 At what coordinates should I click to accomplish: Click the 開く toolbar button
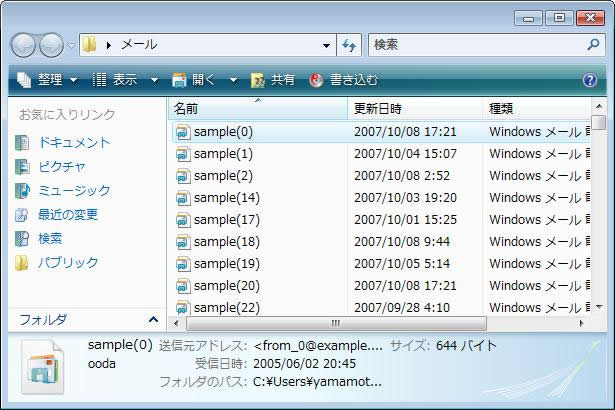click(193, 80)
